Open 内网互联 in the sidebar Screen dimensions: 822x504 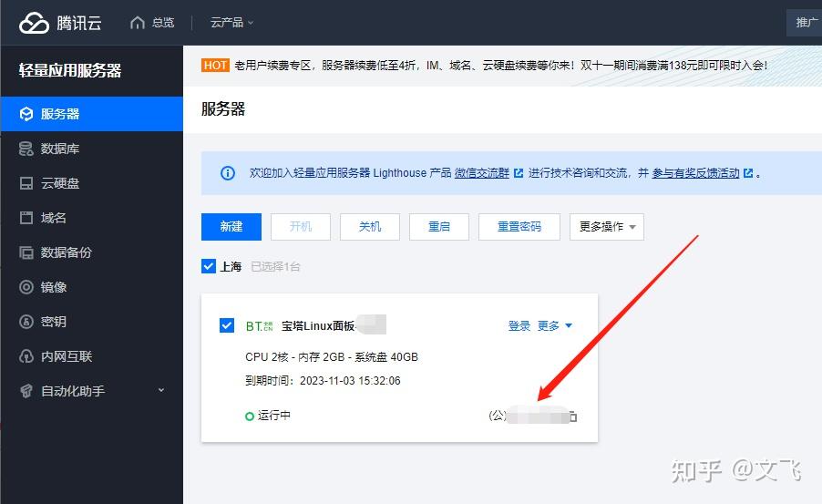click(92, 356)
